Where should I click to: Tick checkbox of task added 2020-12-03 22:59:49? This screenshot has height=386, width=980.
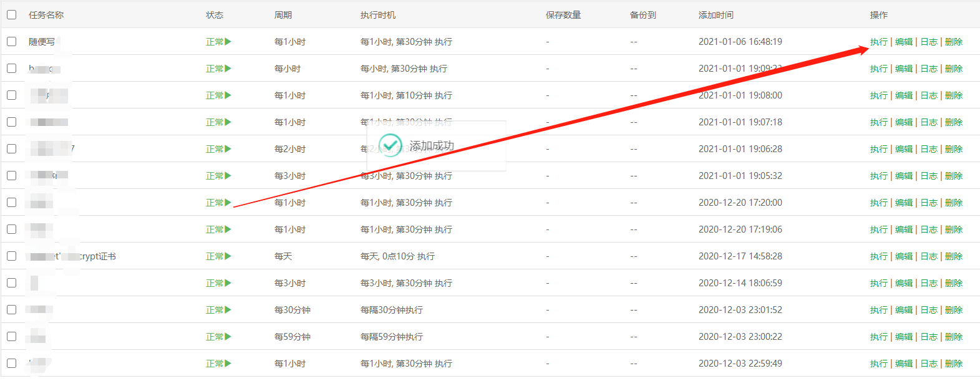(12, 363)
